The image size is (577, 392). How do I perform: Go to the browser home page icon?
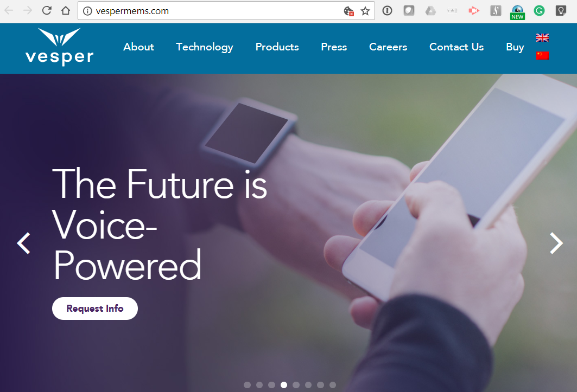pos(66,11)
